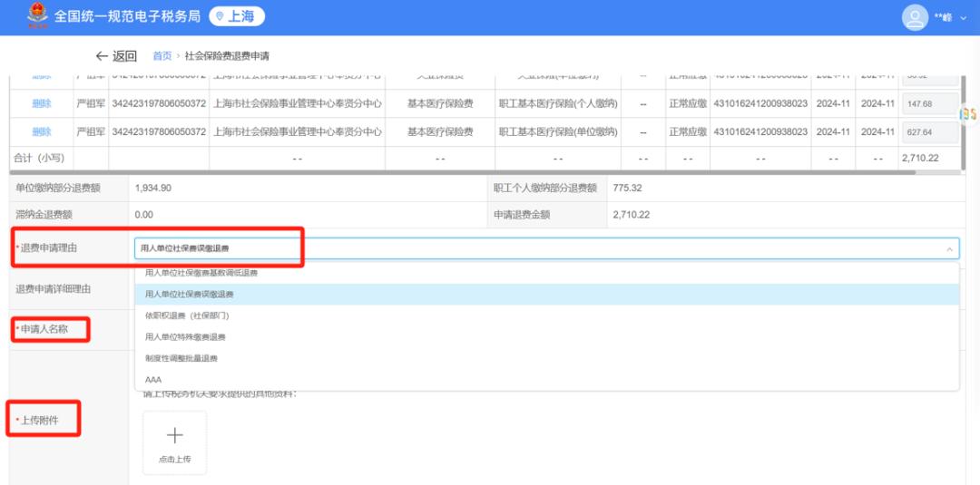Click the tax bureau emblem logo
Viewport: 980px width, 485px height.
tap(37, 16)
